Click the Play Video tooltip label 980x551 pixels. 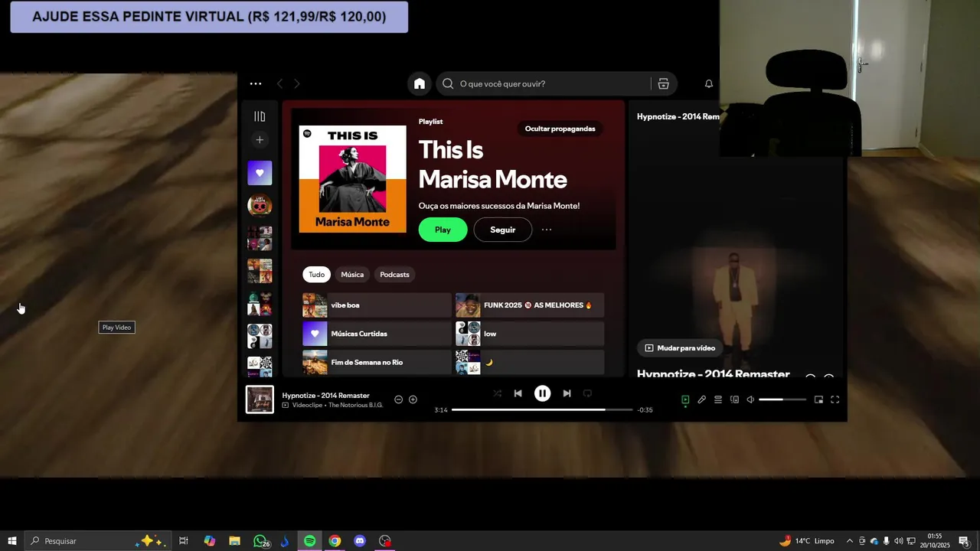pyautogui.click(x=116, y=328)
